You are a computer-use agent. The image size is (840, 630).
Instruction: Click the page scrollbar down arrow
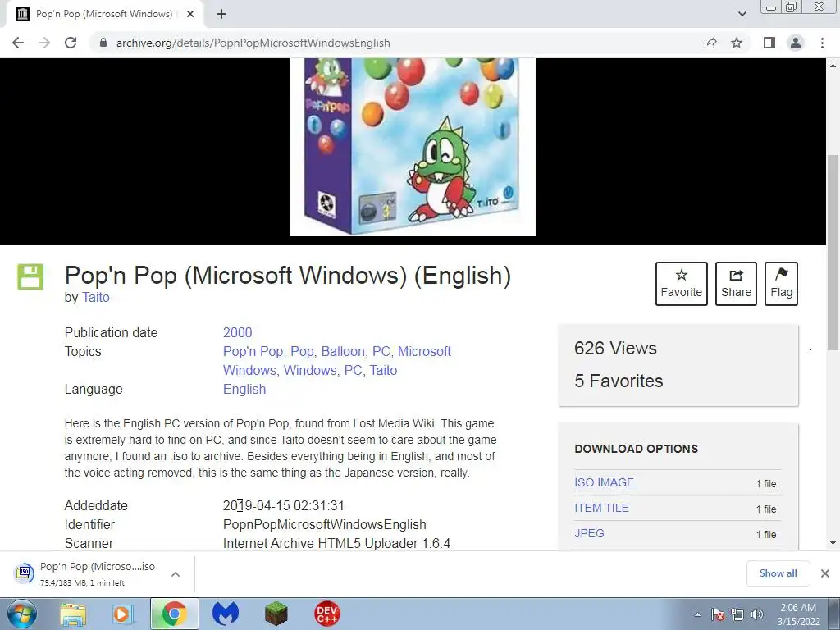[x=833, y=543]
